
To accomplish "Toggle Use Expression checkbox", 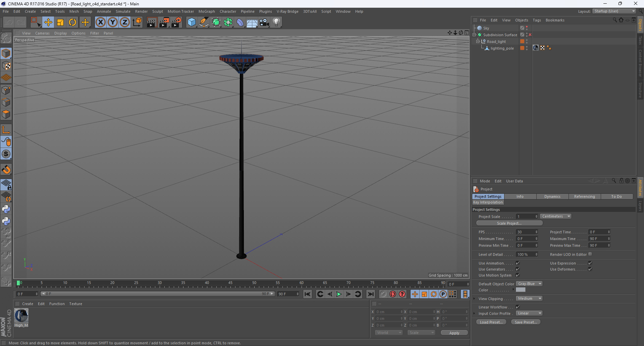I will click(x=590, y=263).
